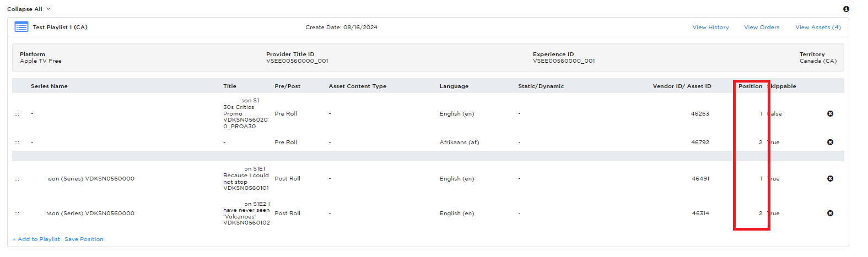This screenshot has width=868, height=257.
Task: Click the Canada (CA) territory value
Action: (x=818, y=61)
